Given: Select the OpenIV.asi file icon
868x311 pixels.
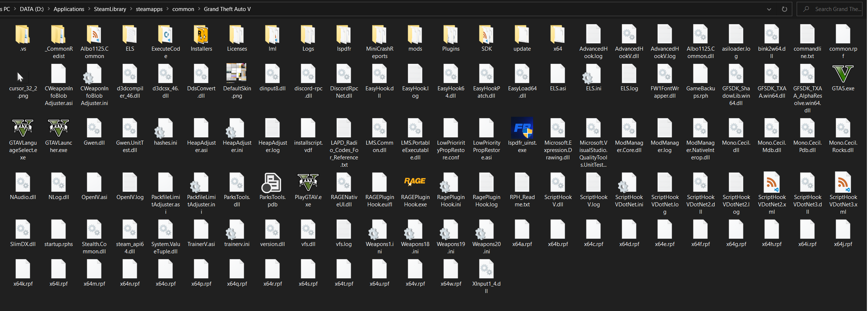Looking at the screenshot, I should pyautogui.click(x=94, y=182).
